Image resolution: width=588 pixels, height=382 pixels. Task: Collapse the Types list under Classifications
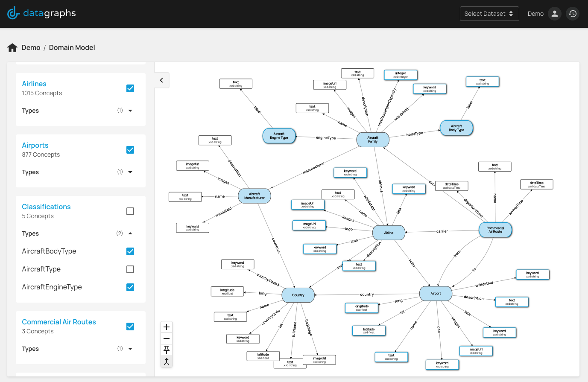click(130, 233)
